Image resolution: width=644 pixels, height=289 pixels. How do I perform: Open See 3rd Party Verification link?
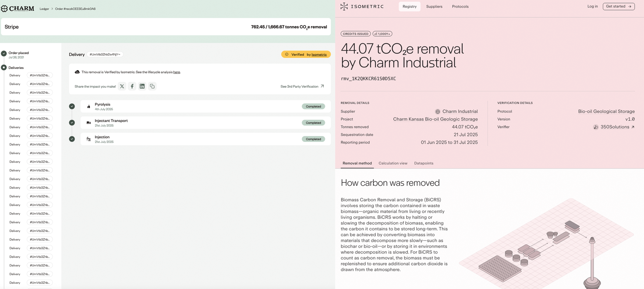coord(302,86)
